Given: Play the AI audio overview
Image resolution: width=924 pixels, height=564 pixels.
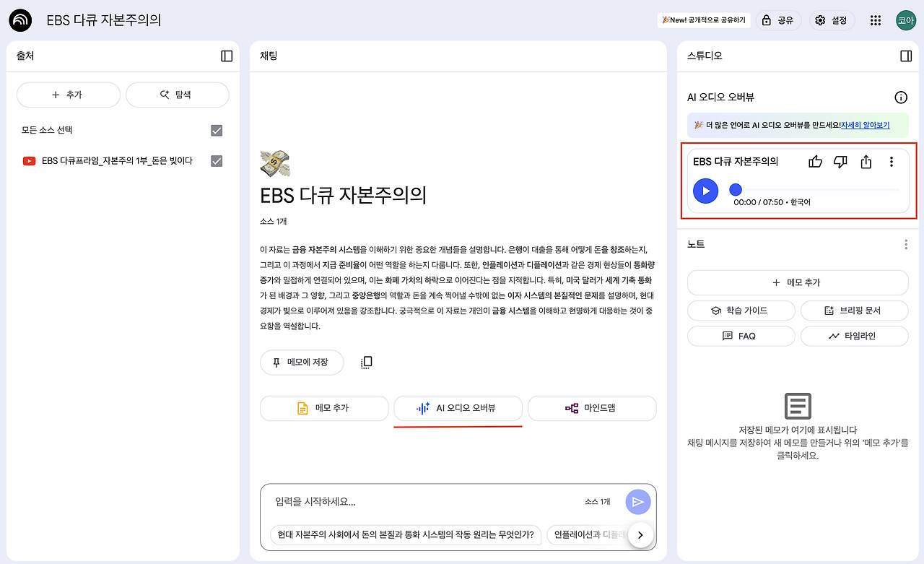Looking at the screenshot, I should click(x=705, y=191).
